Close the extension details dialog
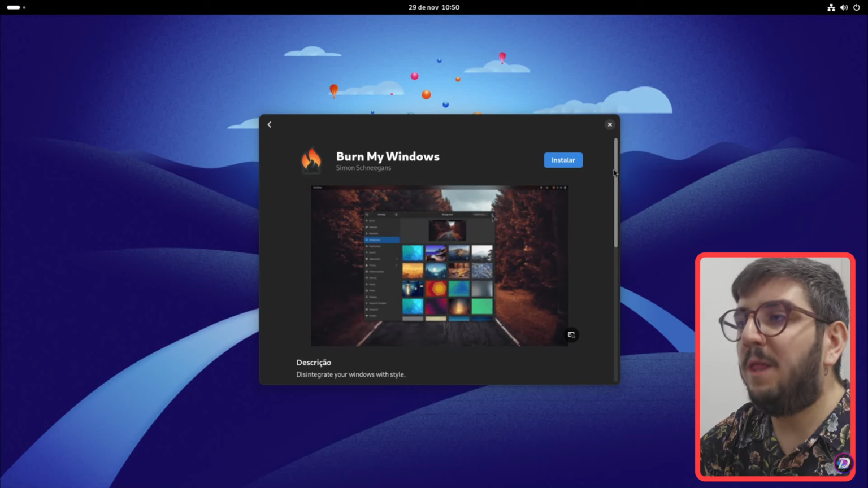868x488 pixels. click(x=610, y=124)
